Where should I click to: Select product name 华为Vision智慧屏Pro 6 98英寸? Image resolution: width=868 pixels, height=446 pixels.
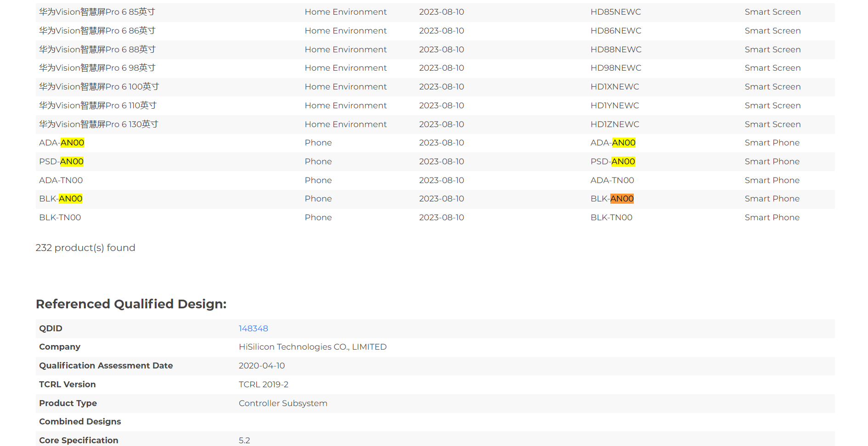(x=97, y=68)
